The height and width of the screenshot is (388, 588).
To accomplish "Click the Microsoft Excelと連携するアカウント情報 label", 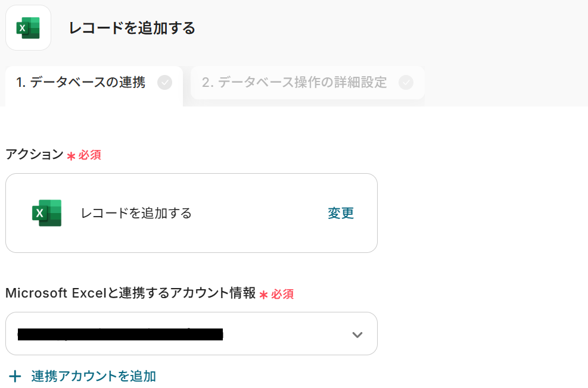I will pyautogui.click(x=130, y=293).
